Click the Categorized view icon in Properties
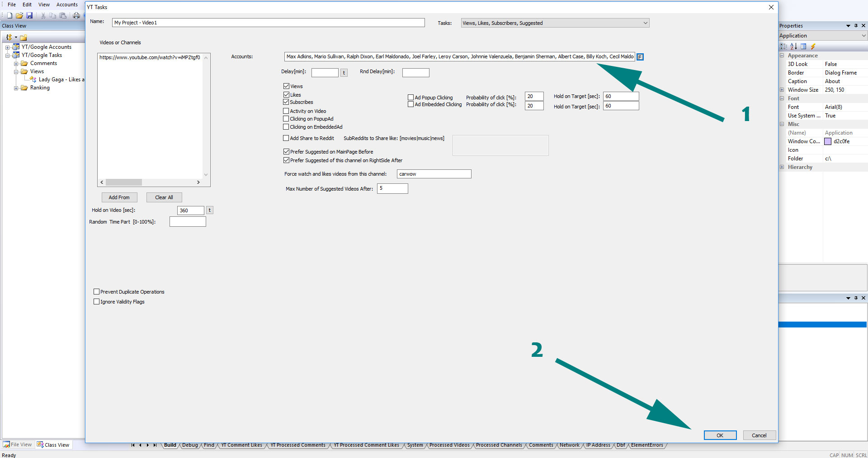Image resolution: width=868 pixels, height=458 pixels. tap(783, 47)
